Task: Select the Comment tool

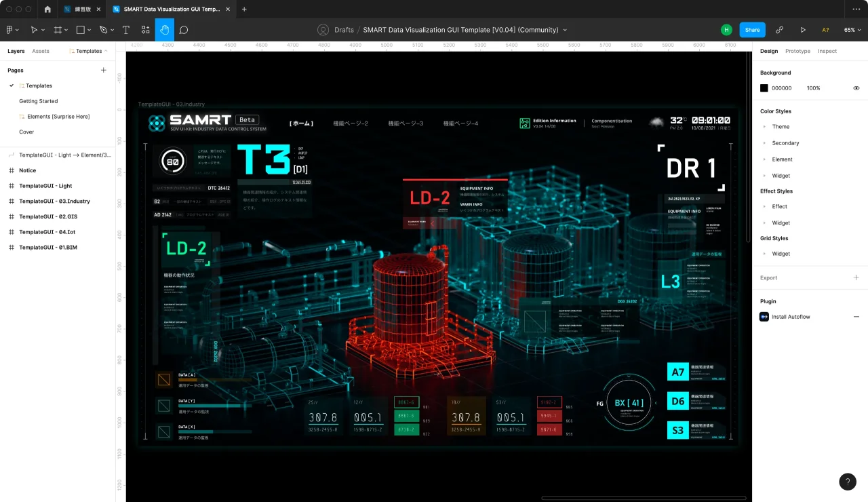Action: (x=184, y=30)
